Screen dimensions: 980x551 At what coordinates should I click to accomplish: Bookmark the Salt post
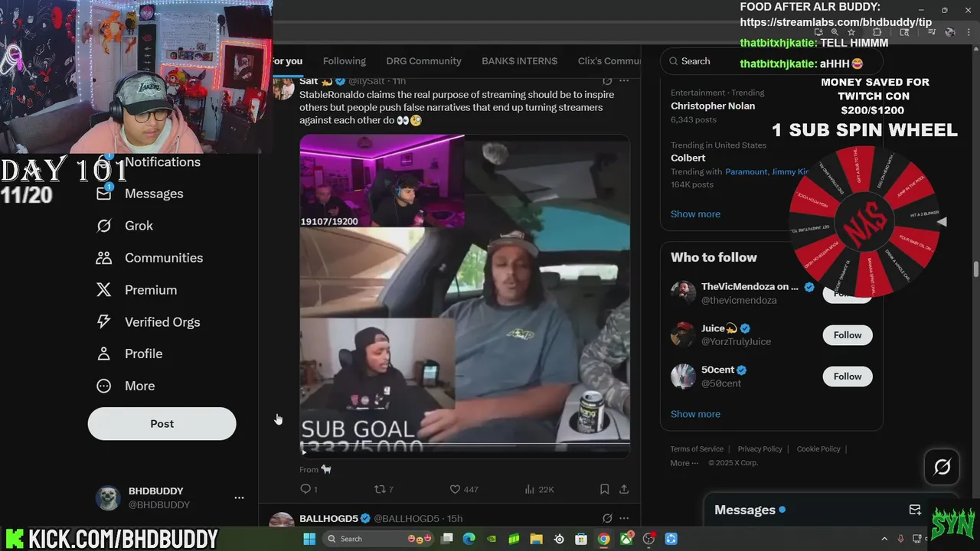coord(605,489)
